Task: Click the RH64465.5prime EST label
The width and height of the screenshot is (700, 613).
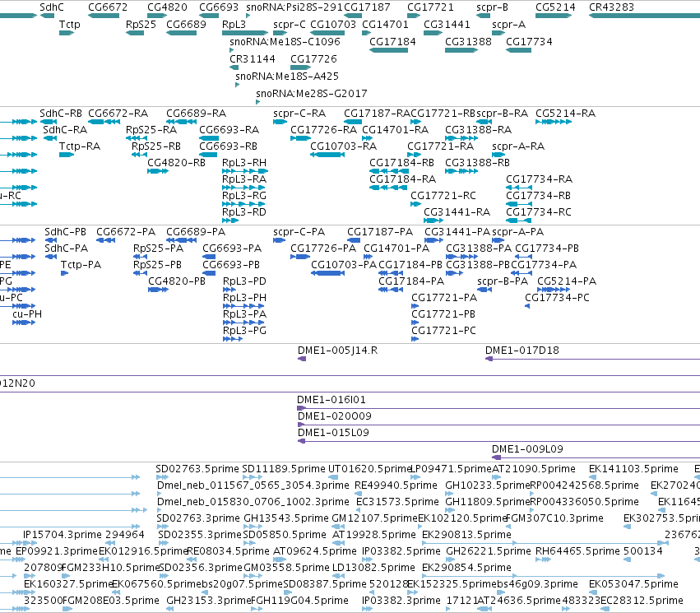Action: [x=577, y=551]
